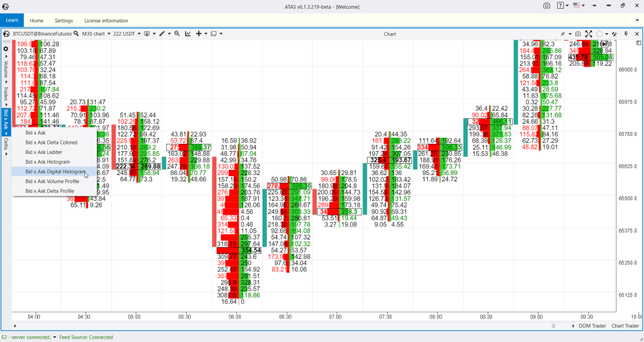Click the sidebar gear settings icon
Image resolution: width=644 pixels, height=342 pixels.
6,49
